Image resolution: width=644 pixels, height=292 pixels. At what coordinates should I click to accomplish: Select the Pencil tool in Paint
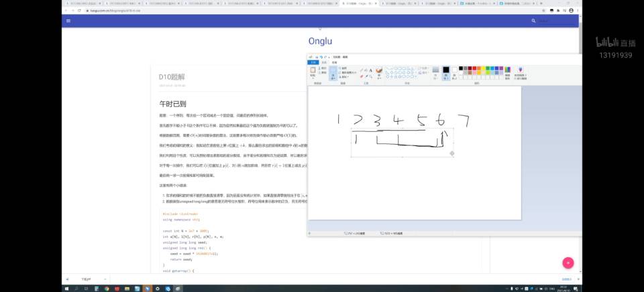(361, 69)
